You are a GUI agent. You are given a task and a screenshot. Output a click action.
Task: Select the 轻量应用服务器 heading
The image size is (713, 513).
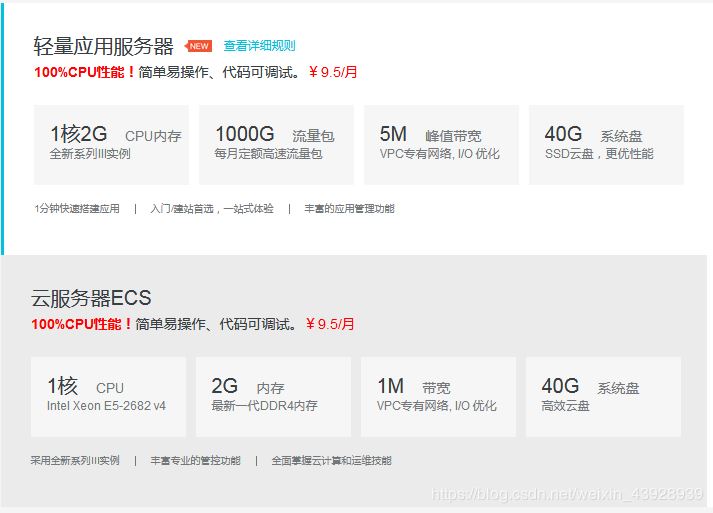tap(103, 46)
